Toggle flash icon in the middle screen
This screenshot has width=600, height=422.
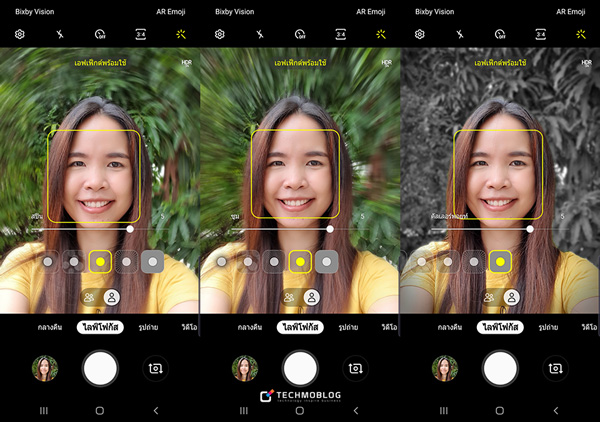click(259, 34)
